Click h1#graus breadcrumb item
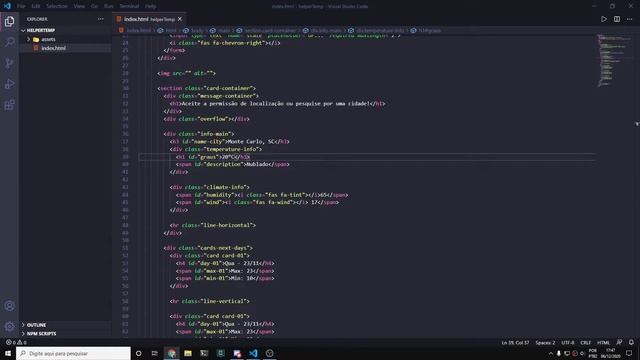The width and height of the screenshot is (640, 360). pos(429,31)
